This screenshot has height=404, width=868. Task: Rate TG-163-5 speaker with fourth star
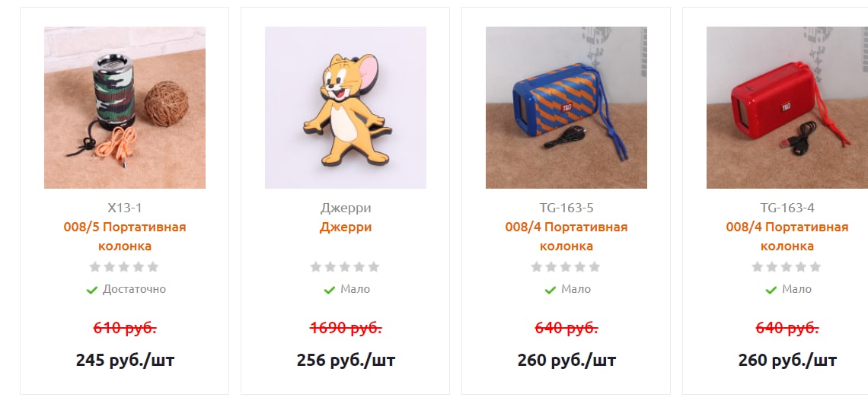(580, 267)
